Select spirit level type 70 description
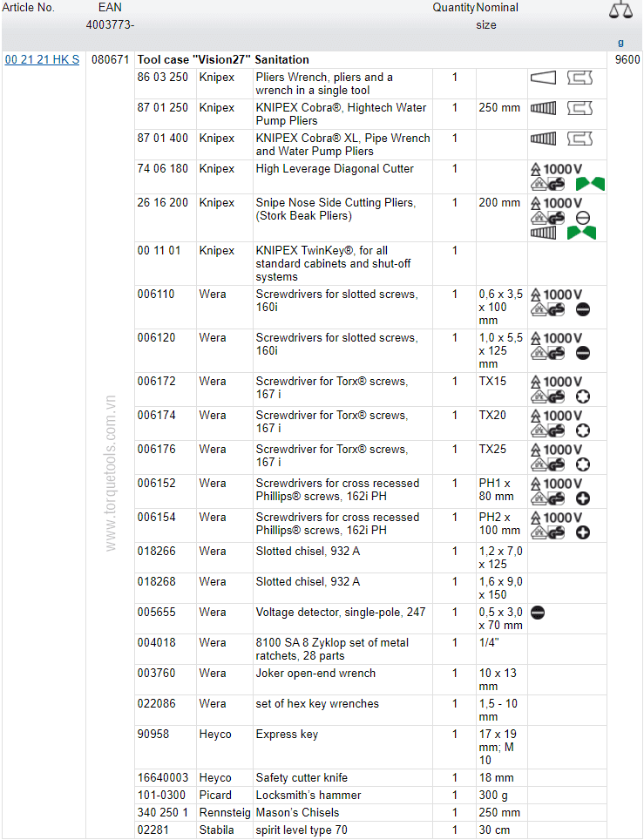644x840 pixels. click(302, 830)
